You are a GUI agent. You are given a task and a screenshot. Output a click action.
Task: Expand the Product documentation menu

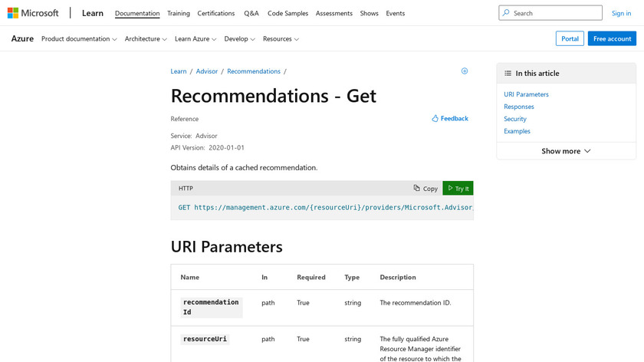(79, 39)
